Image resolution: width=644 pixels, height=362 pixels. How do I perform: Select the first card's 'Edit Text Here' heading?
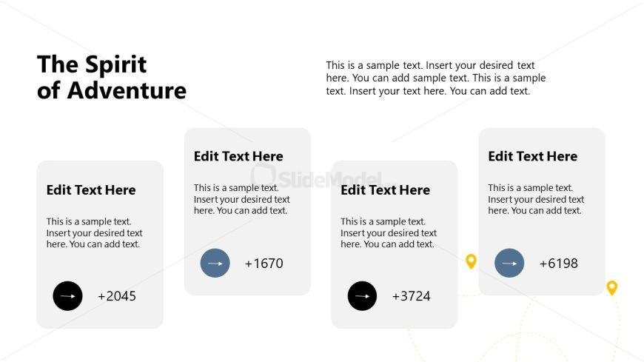91,190
